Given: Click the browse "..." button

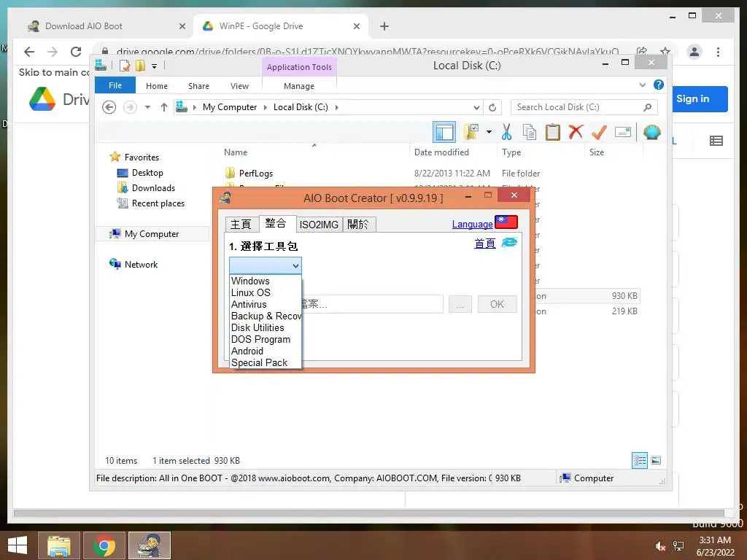Looking at the screenshot, I should (x=460, y=304).
